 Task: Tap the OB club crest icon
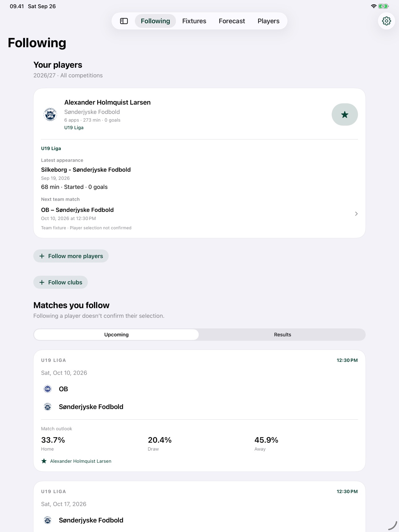pos(48,389)
